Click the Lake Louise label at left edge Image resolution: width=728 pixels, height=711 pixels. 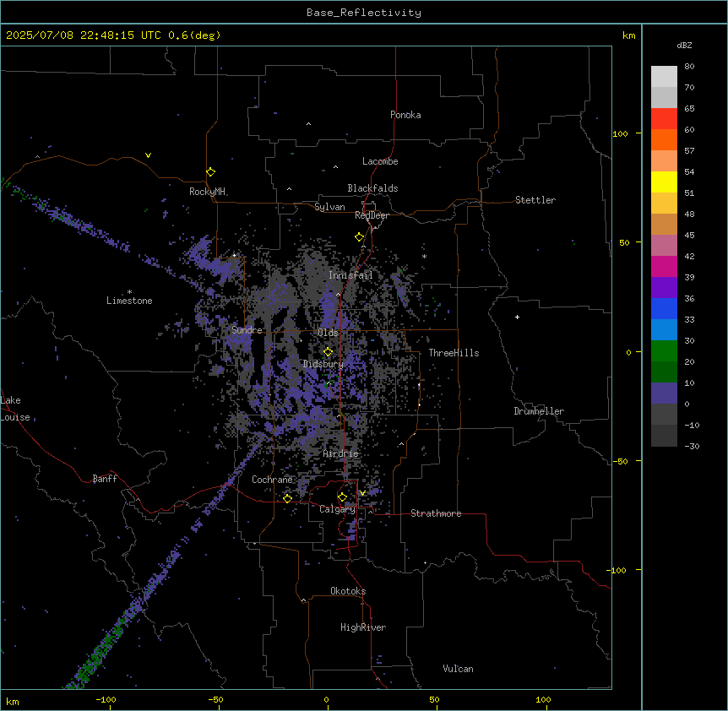tap(15, 409)
